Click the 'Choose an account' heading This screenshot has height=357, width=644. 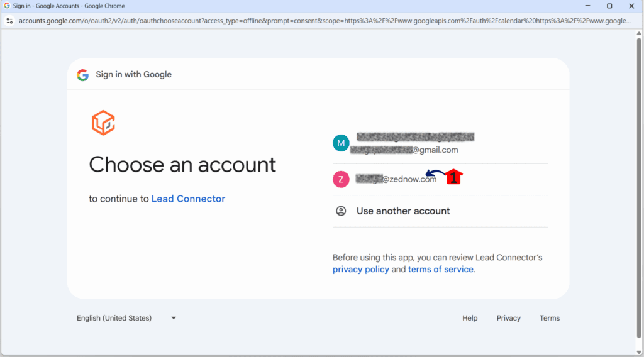182,165
